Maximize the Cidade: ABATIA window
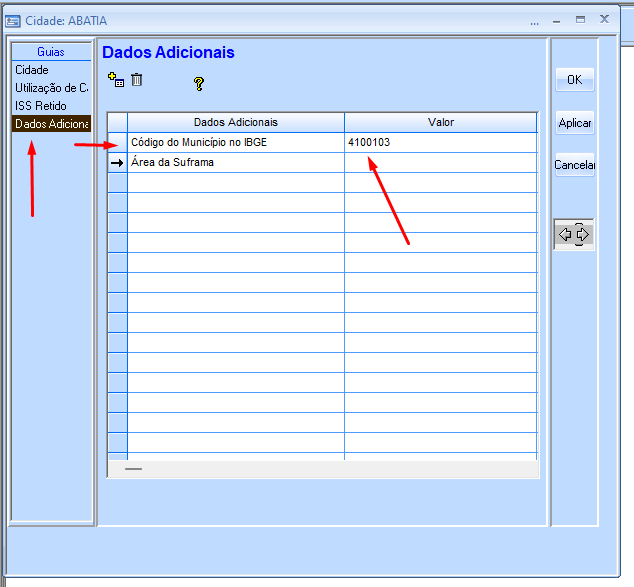This screenshot has height=587, width=634. tap(580, 19)
